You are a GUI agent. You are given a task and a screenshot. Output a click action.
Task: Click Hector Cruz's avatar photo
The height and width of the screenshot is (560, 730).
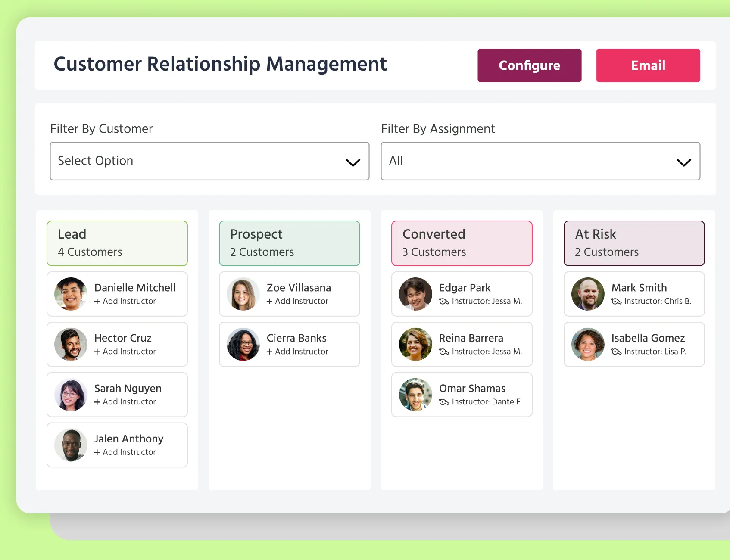pyautogui.click(x=71, y=344)
